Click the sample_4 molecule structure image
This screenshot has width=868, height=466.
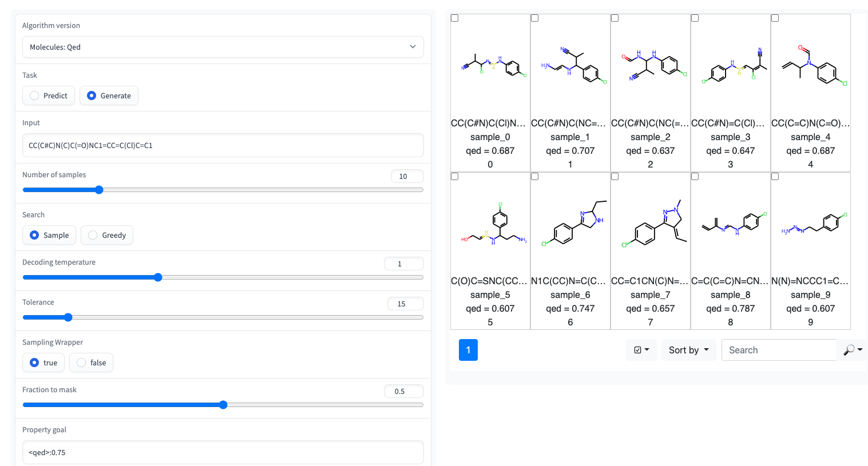[810, 66]
